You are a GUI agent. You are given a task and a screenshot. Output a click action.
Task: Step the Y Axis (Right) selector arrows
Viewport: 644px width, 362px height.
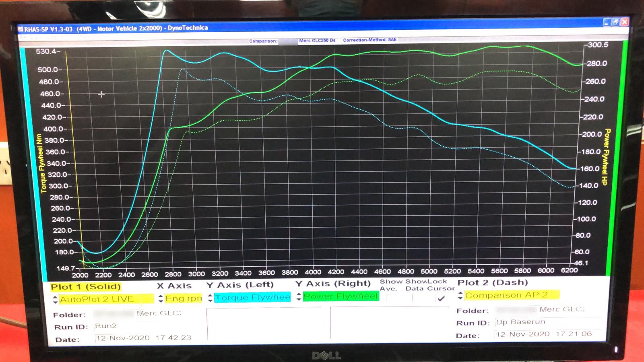tap(299, 297)
